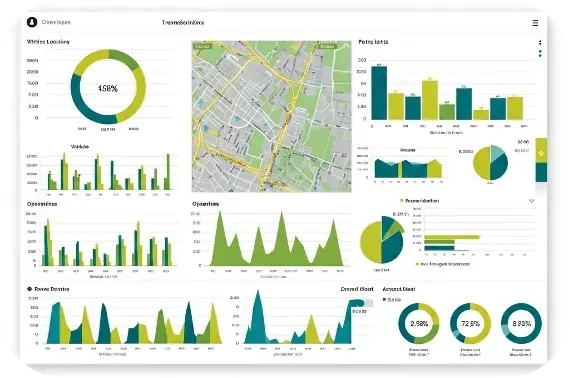Toggle the dark teal legend dot beside bottom-left chart title
The image size is (570, 378).
pos(29,289)
